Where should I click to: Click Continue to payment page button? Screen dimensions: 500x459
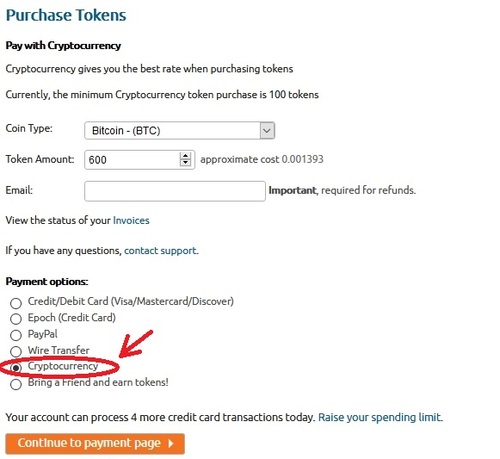click(95, 444)
